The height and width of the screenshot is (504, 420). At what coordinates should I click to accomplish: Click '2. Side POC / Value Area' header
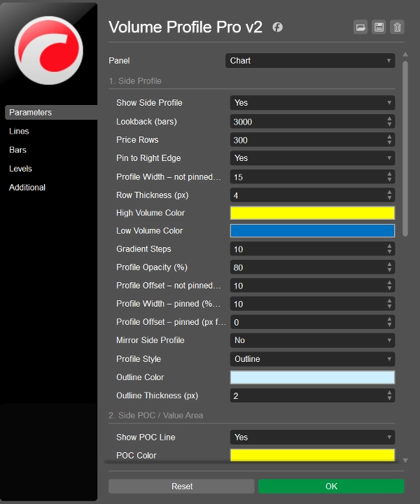click(x=156, y=416)
